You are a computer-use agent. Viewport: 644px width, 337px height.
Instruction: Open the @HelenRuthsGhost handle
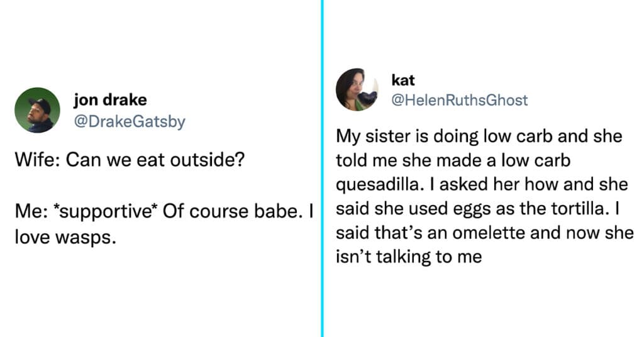[x=460, y=100]
